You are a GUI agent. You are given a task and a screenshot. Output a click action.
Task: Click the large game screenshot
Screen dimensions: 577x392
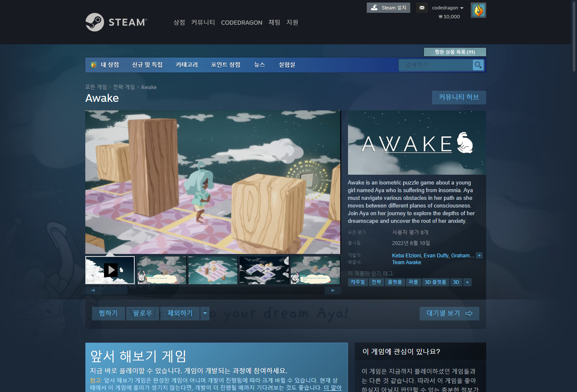(213, 182)
